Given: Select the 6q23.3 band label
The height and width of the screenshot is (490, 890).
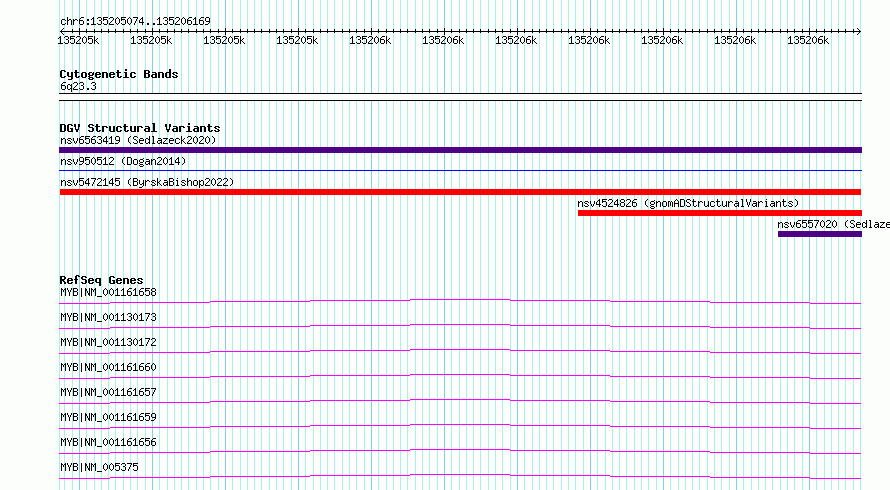Looking at the screenshot, I should pos(78,86).
